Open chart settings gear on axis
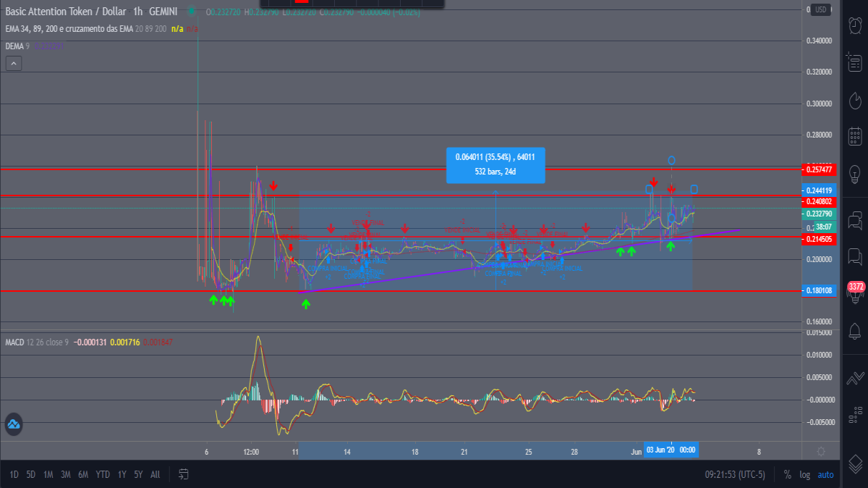Viewport: 868px width, 488px height. pos(821,450)
